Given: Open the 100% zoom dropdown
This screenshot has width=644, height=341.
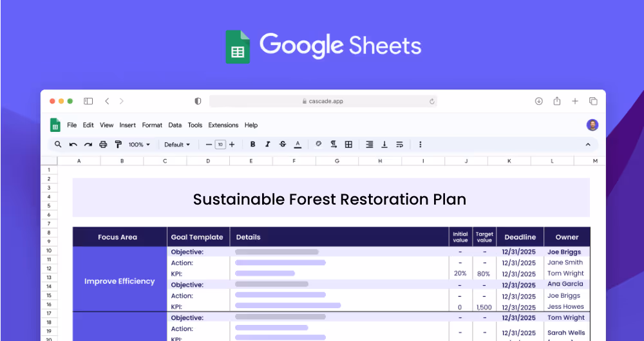Looking at the screenshot, I should [139, 145].
